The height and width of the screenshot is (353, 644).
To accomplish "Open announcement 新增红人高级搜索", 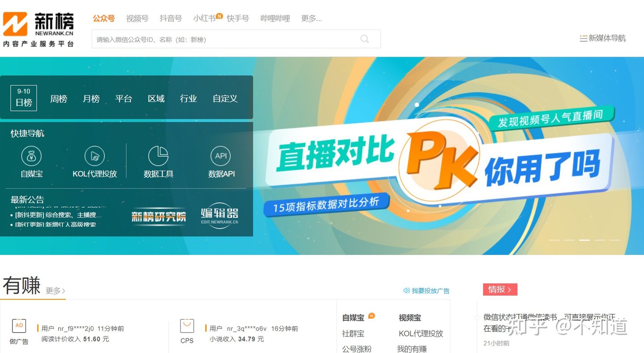I will (55, 224).
